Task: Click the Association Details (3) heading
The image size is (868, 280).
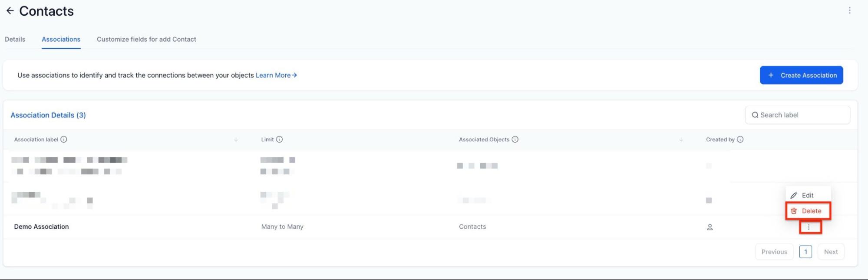Action: coord(48,115)
